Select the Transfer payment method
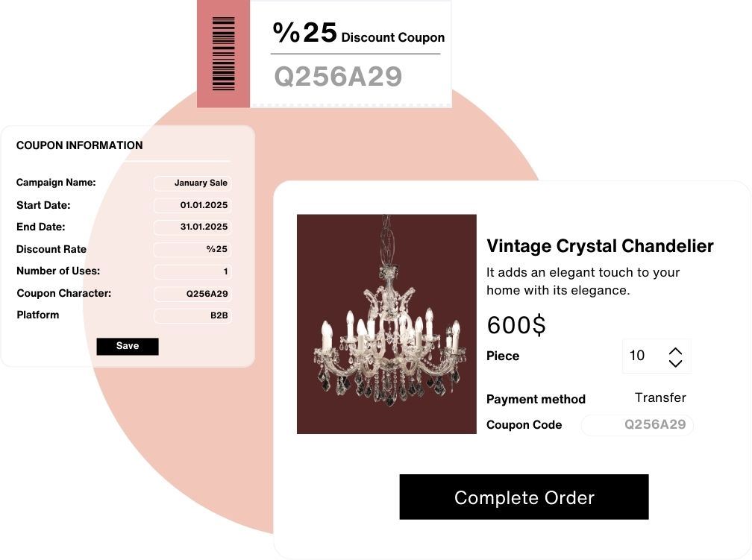Viewport: 752px width, 560px height. coord(660,398)
